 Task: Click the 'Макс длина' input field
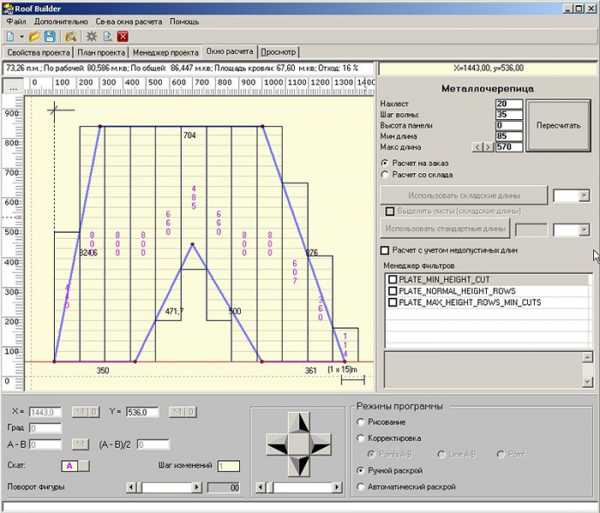click(509, 146)
